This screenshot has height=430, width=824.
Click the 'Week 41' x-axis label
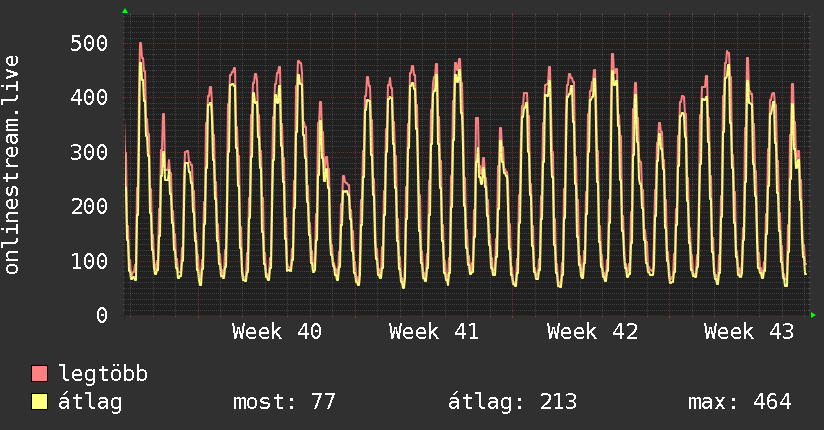coord(434,332)
